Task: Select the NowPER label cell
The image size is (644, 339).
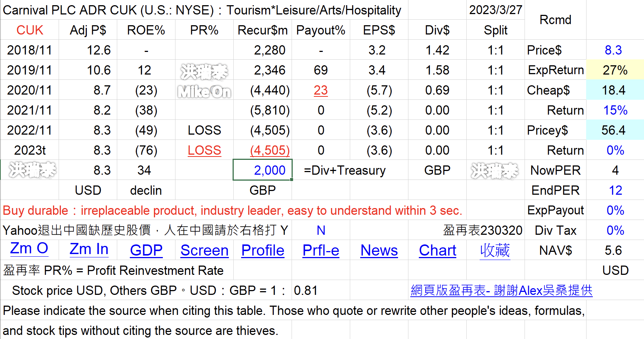Action: (x=555, y=170)
